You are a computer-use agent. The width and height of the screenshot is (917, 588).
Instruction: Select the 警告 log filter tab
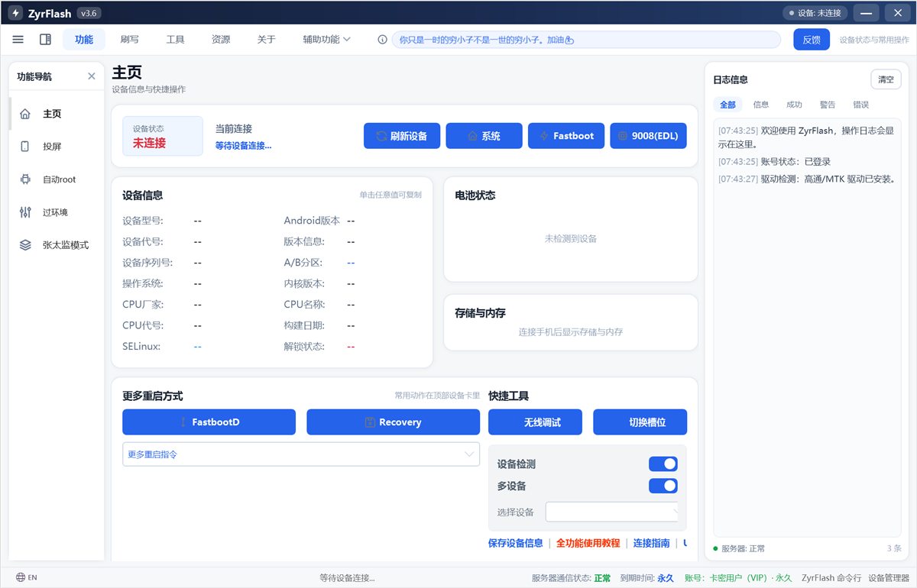[828, 105]
